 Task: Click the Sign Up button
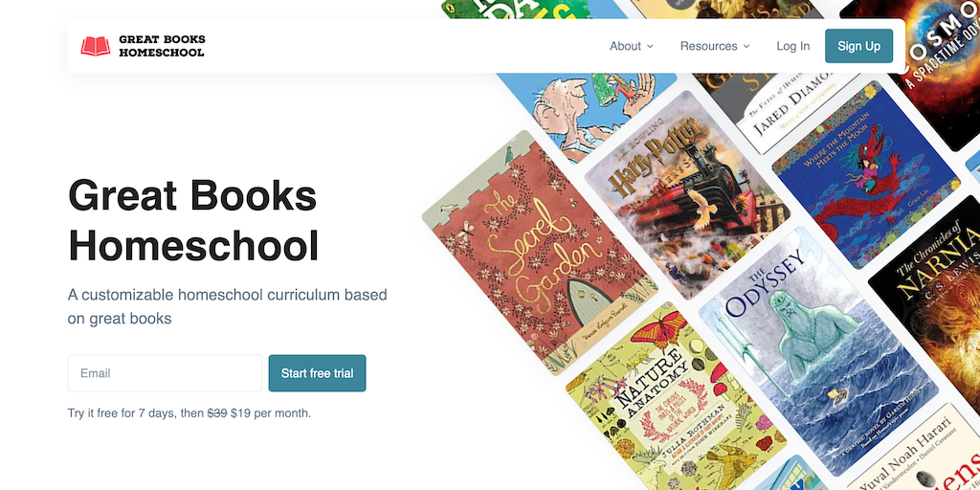(x=858, y=46)
